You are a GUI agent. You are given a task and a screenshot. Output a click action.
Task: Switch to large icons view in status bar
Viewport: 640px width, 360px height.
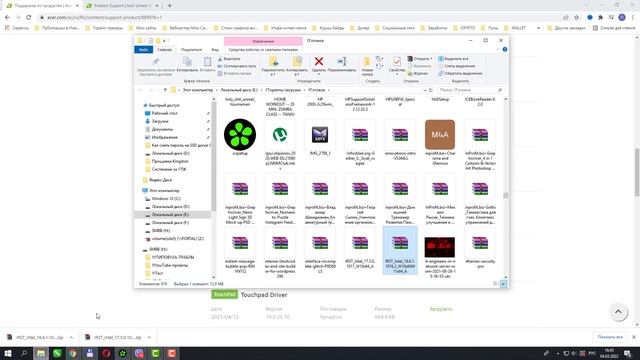coord(503,284)
